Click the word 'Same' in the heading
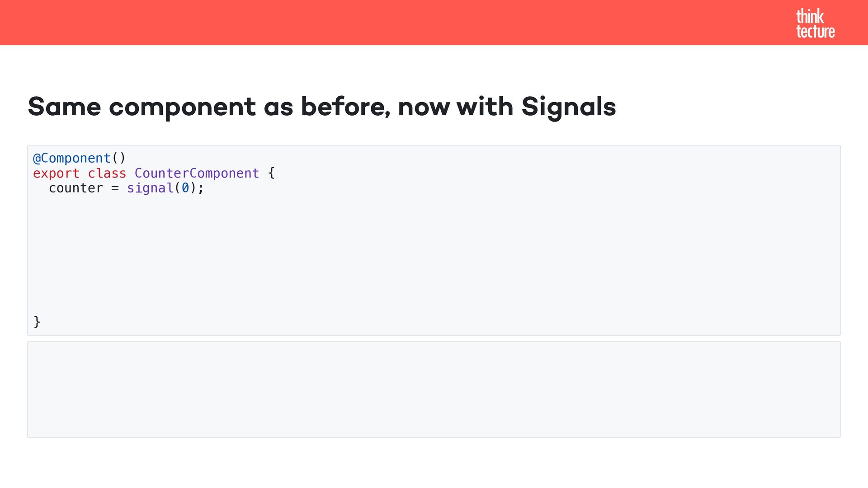This screenshot has height=488, width=868. click(64, 107)
